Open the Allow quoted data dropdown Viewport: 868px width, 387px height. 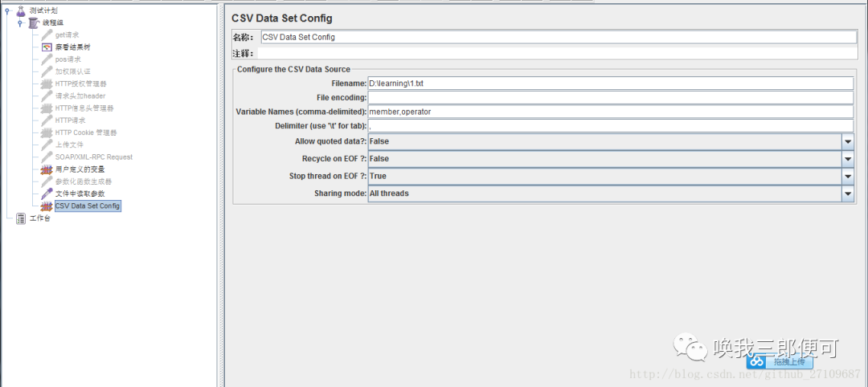pyautogui.click(x=848, y=141)
